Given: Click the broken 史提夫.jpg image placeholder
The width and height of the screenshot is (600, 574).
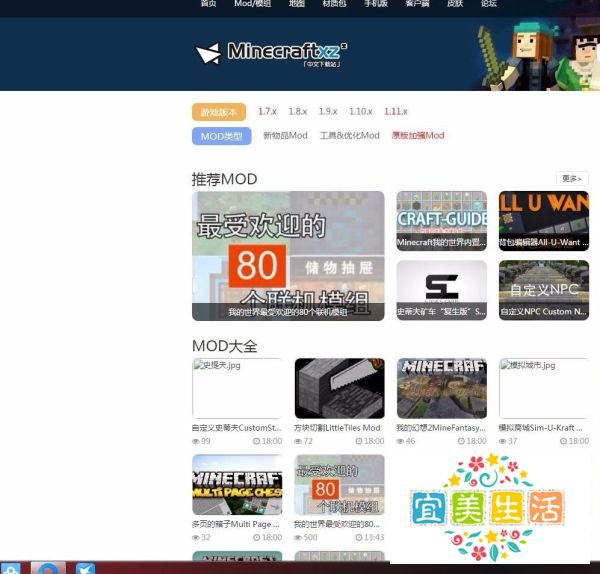Looking at the screenshot, I should pos(237,388).
